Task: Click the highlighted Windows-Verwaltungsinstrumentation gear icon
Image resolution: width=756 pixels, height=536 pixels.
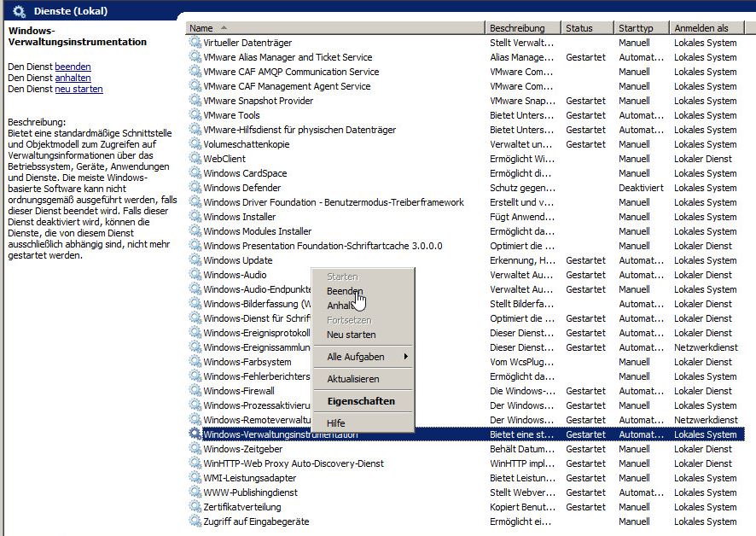Action: (x=195, y=434)
